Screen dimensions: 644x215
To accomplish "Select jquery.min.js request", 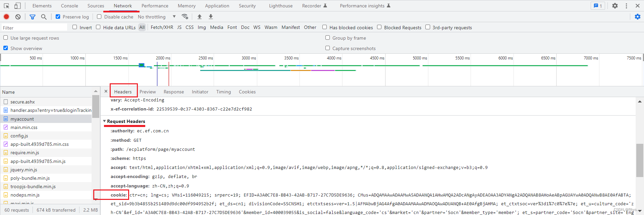I will click(x=46, y=170).
